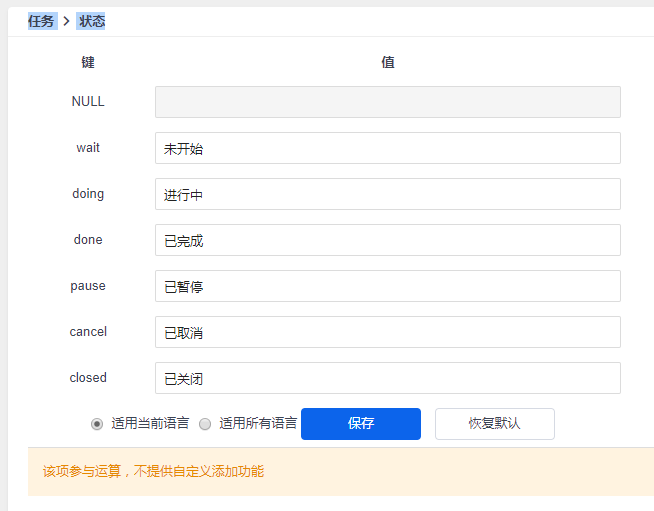This screenshot has height=511, width=654.
Task: Click the 任务 breadcrumb link
Action: tap(42, 21)
